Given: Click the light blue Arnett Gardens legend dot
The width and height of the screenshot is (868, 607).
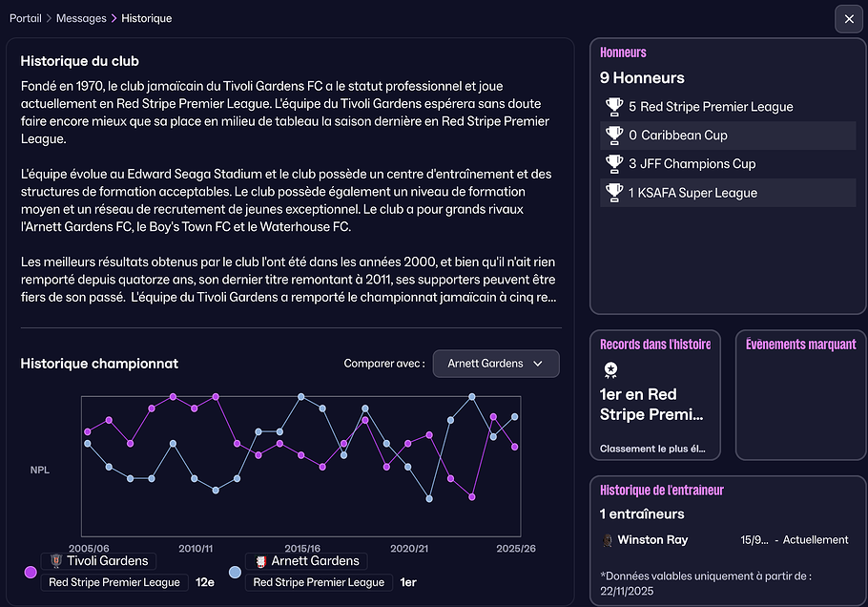Looking at the screenshot, I should [235, 572].
